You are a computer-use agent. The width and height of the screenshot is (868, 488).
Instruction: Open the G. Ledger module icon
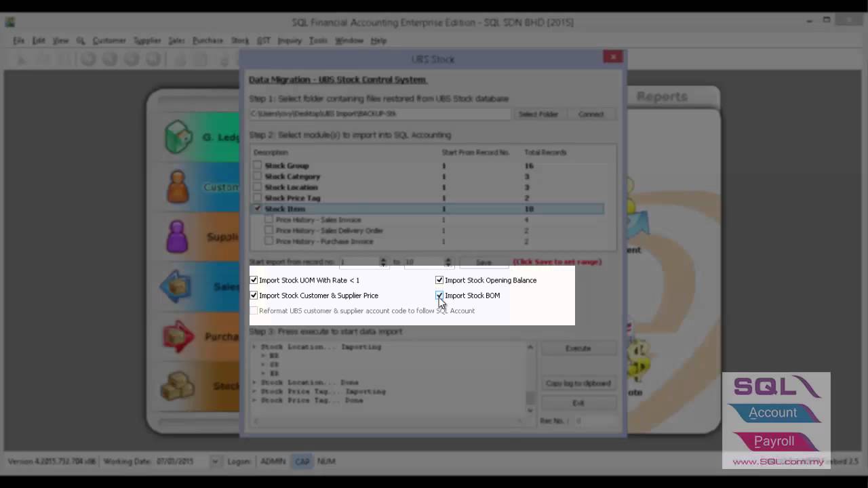pyautogui.click(x=179, y=137)
